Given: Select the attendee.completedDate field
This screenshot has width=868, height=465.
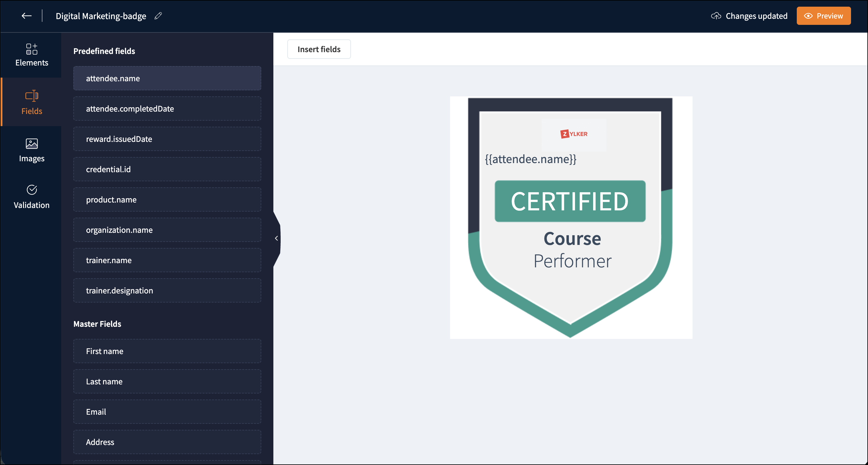Looking at the screenshot, I should [167, 109].
